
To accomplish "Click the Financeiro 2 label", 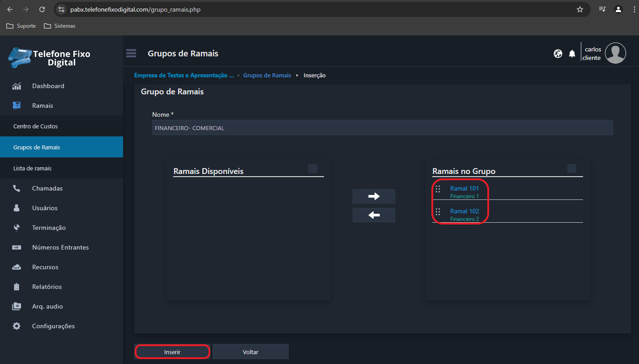I will pyautogui.click(x=464, y=219).
